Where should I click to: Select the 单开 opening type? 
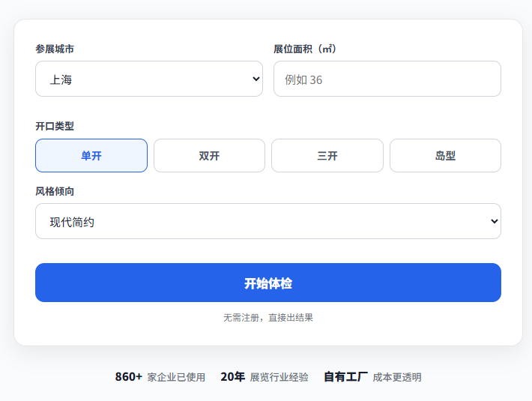pos(91,156)
